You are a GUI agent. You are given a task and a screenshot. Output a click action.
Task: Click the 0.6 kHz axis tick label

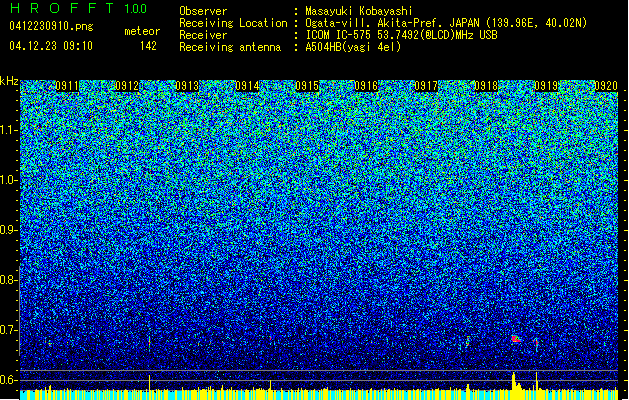8,380
